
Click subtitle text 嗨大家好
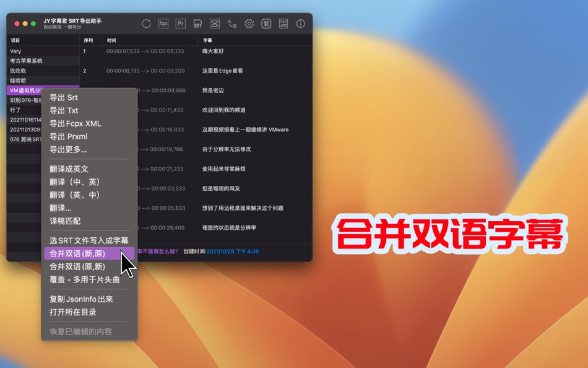[213, 51]
